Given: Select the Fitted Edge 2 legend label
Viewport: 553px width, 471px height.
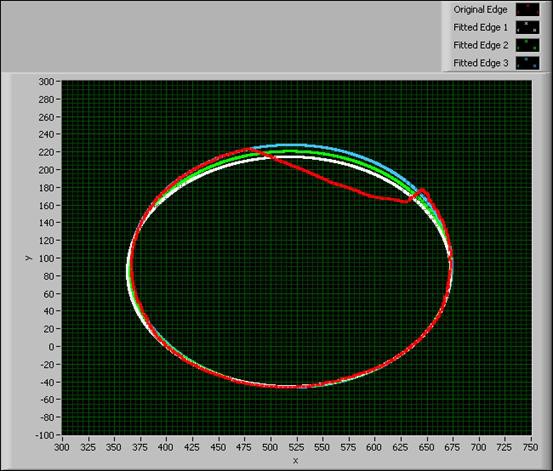Looking at the screenshot, I should point(480,45).
